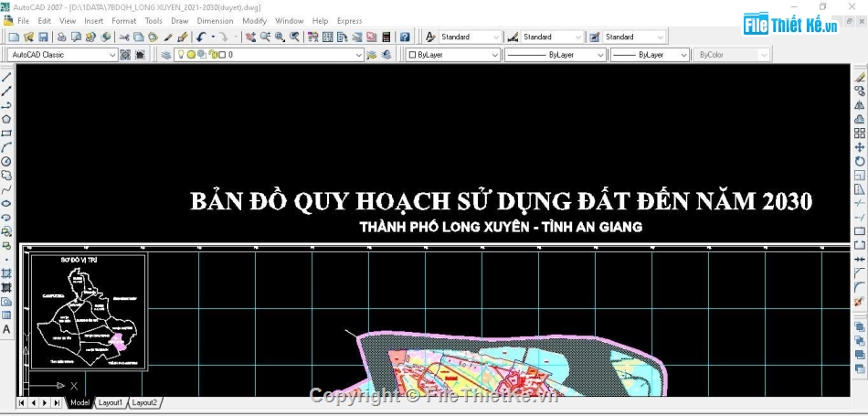The height and width of the screenshot is (416, 868).
Task: Select the Revision Cloud tool
Action: (x=6, y=175)
